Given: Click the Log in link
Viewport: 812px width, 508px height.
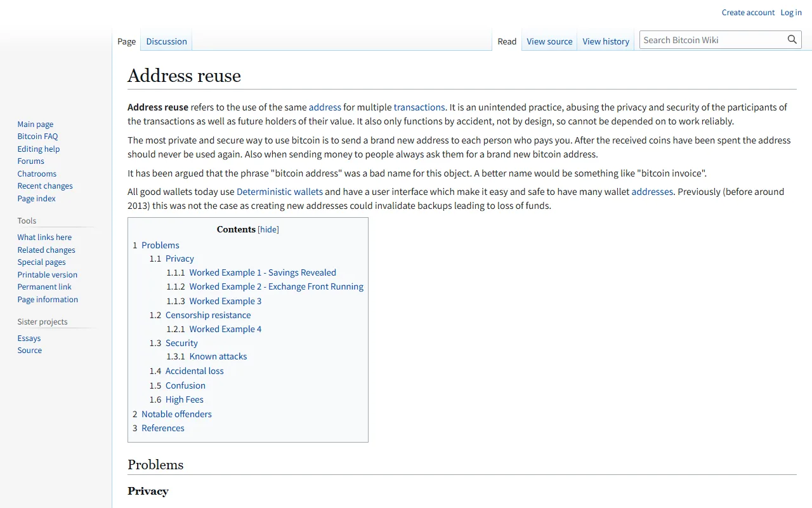Looking at the screenshot, I should click(791, 13).
